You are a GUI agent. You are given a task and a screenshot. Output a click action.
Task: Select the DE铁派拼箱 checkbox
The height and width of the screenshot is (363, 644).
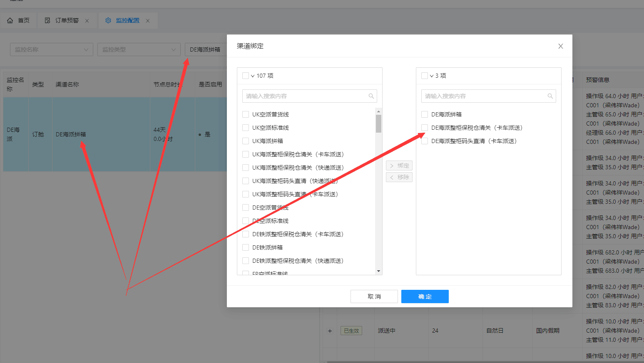[x=246, y=247]
